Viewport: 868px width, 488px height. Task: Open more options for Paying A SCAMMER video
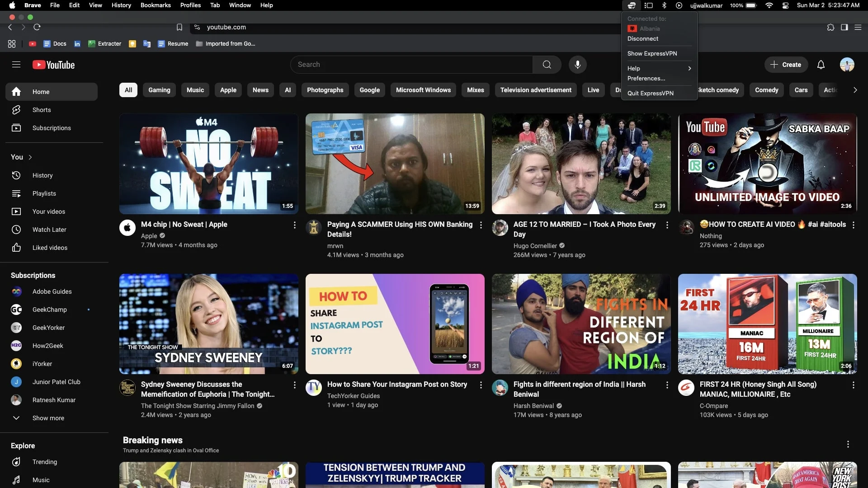481,225
